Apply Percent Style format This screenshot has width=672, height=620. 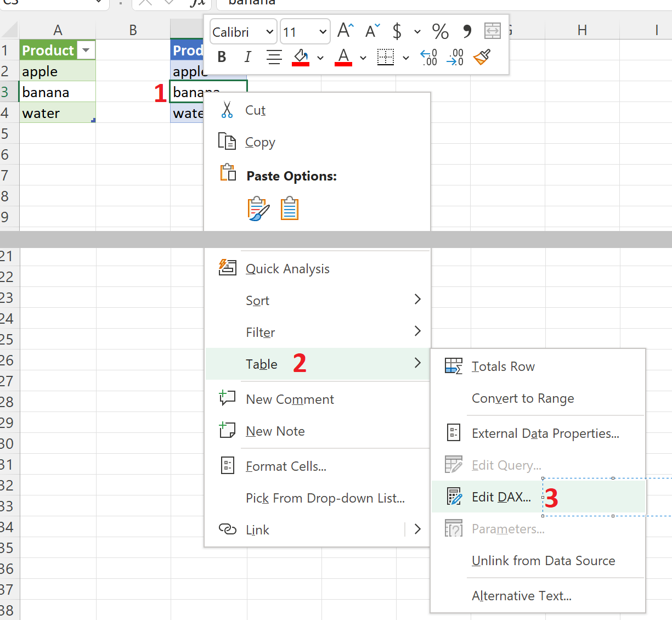pos(440,31)
